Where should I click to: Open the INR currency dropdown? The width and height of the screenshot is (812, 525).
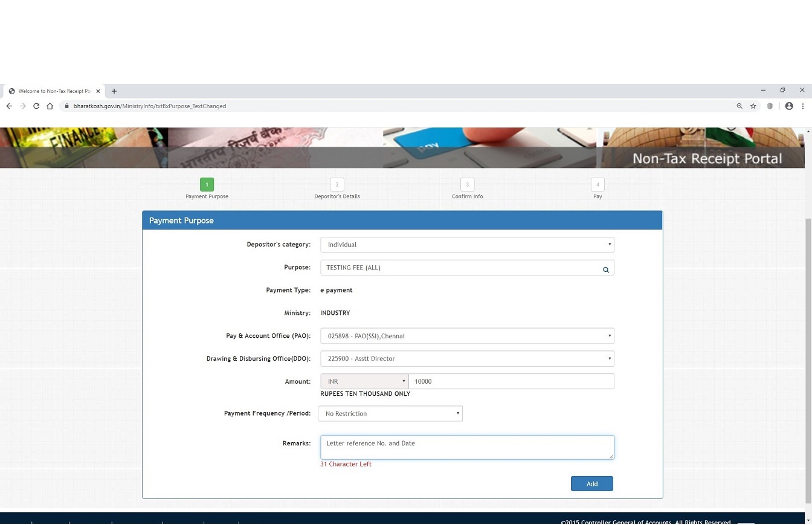364,381
